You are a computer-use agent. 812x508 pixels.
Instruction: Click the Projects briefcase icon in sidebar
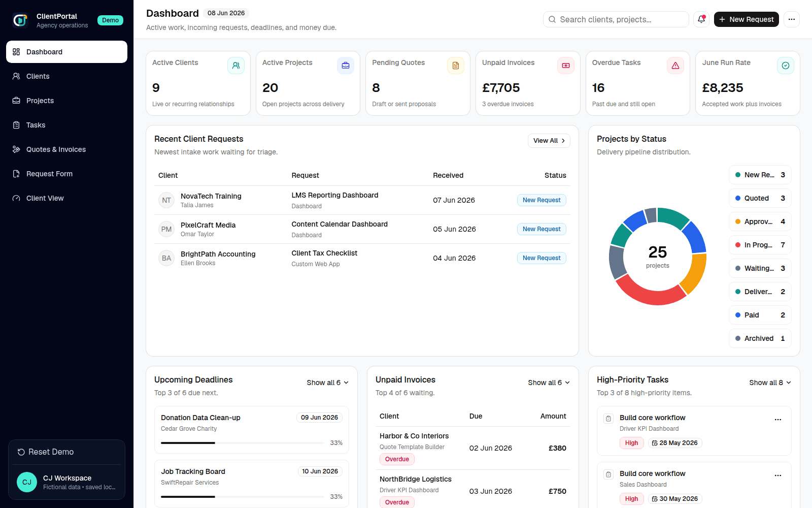pos(16,101)
